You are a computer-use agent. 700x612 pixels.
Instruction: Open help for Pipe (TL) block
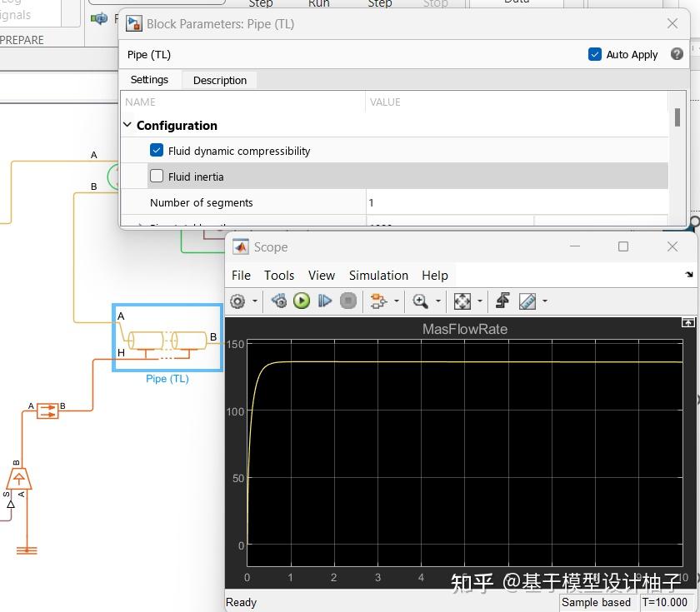677,54
